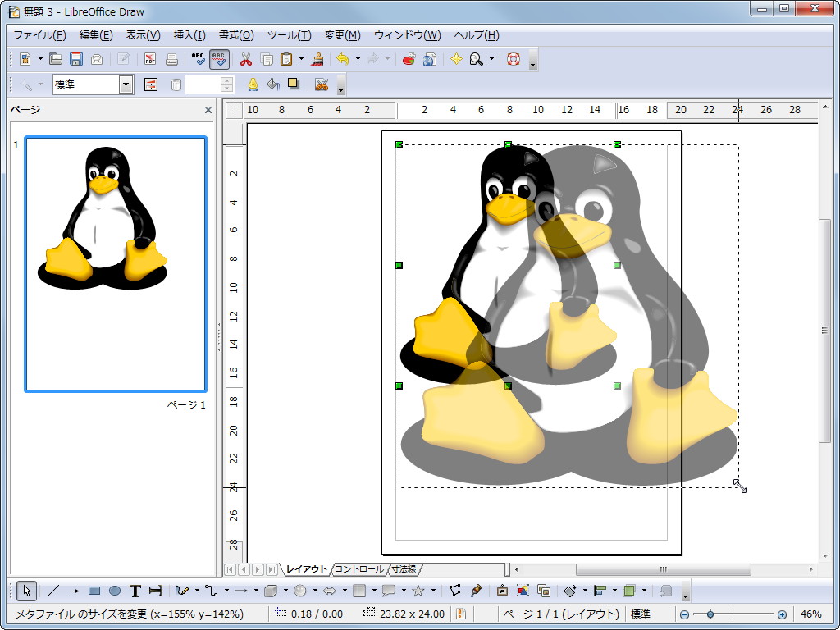Image resolution: width=840 pixels, height=630 pixels.
Task: Open the ヘルプ menu
Action: pos(477,34)
